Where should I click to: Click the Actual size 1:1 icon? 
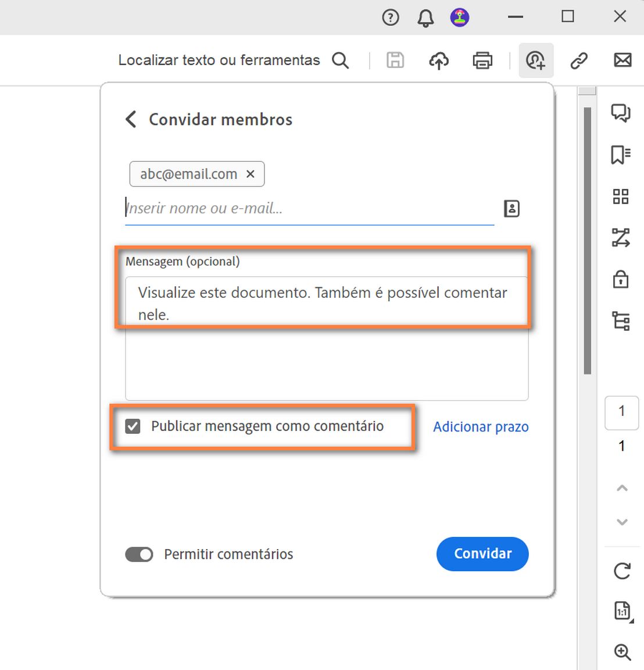tap(621, 611)
